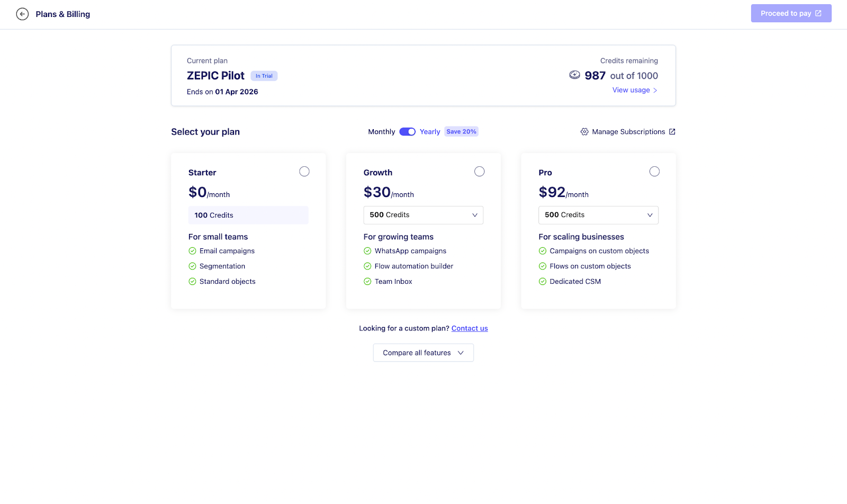Click the $30/month Growth price
This screenshot has height=504, width=847.
click(389, 192)
